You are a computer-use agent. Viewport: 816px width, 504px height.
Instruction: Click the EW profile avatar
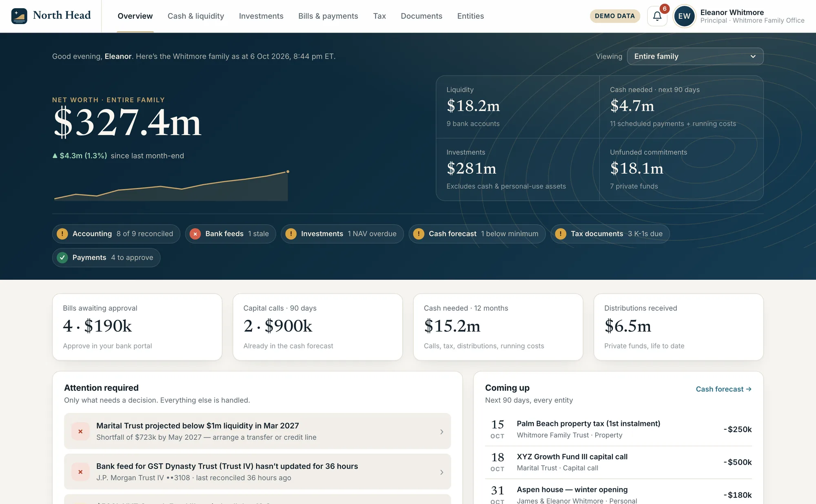tap(684, 16)
